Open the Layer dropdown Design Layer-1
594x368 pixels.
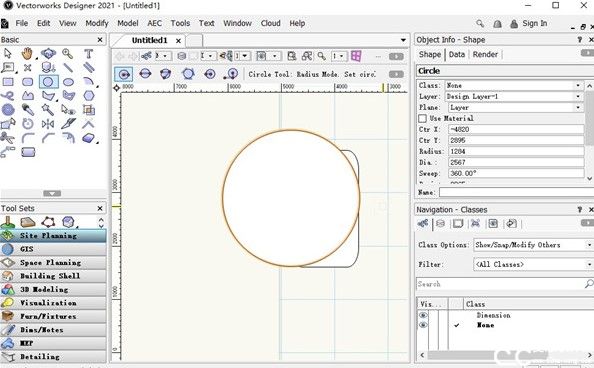(513, 96)
